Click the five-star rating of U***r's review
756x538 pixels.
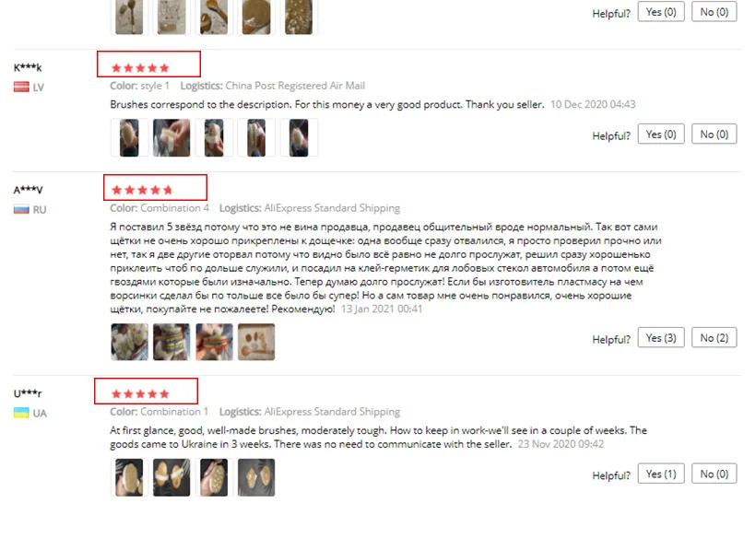(x=140, y=394)
